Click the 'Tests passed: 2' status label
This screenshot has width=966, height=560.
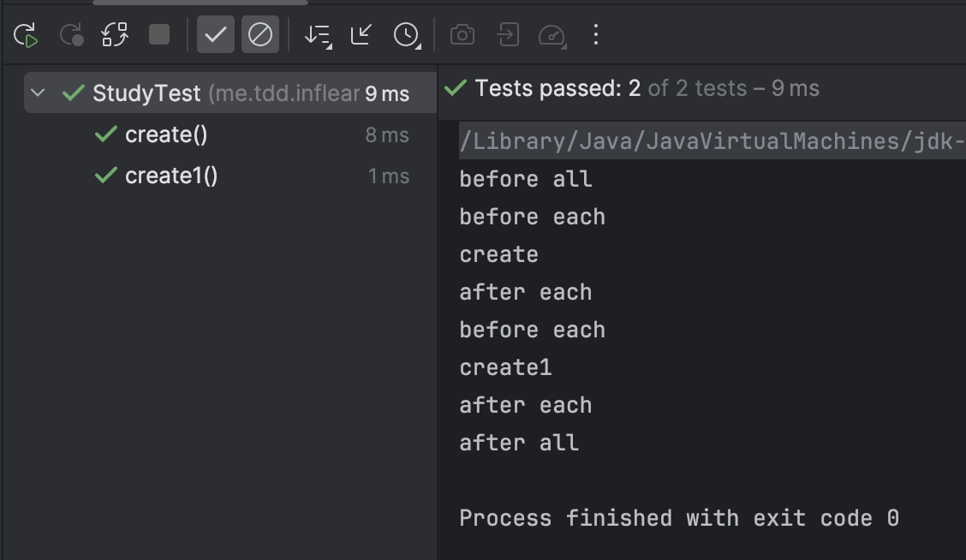558,88
